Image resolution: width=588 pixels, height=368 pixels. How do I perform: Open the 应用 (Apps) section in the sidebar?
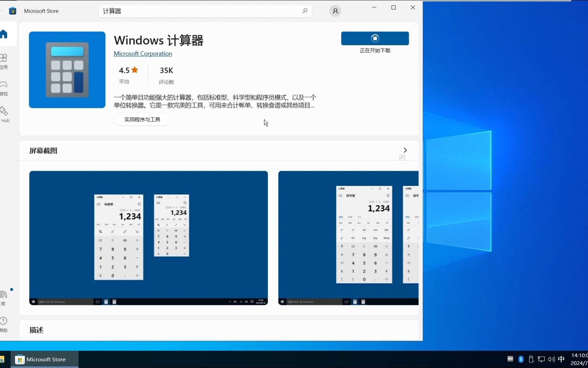tap(4, 61)
